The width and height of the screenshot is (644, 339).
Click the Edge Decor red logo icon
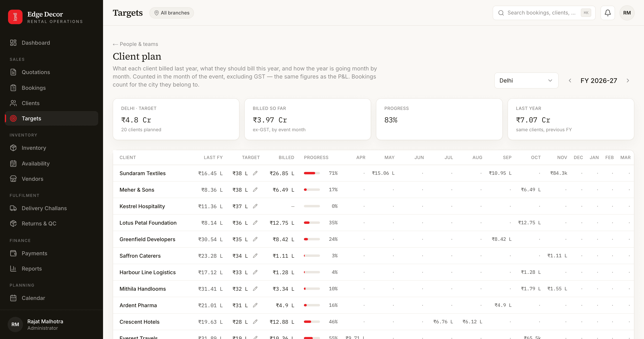pos(15,17)
